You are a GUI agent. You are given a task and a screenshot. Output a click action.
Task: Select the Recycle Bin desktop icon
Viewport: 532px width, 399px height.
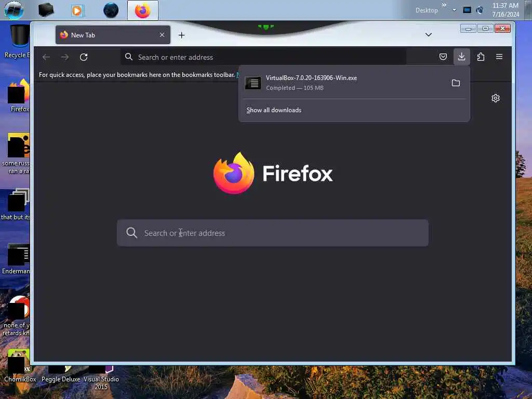coord(17,42)
